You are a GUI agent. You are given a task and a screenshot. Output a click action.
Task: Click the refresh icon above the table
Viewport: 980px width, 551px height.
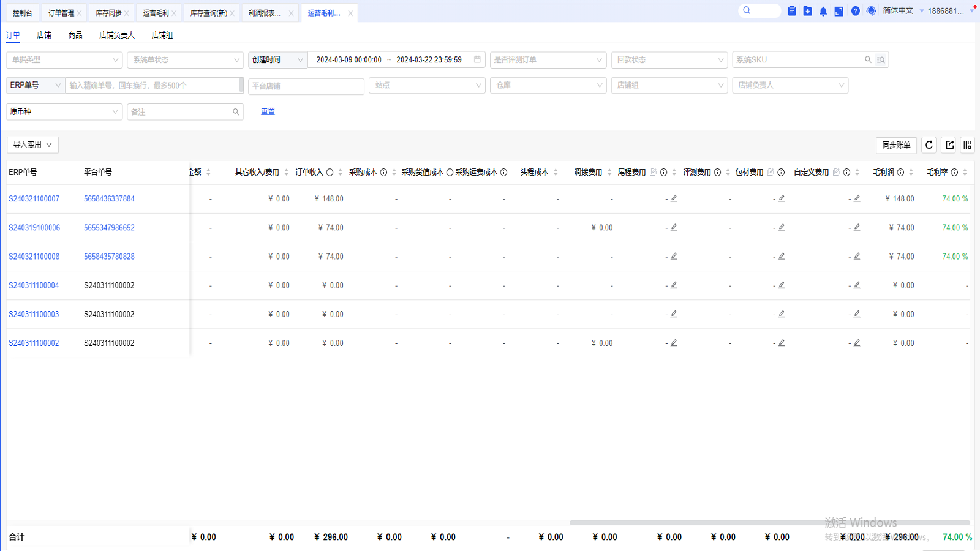[929, 145]
